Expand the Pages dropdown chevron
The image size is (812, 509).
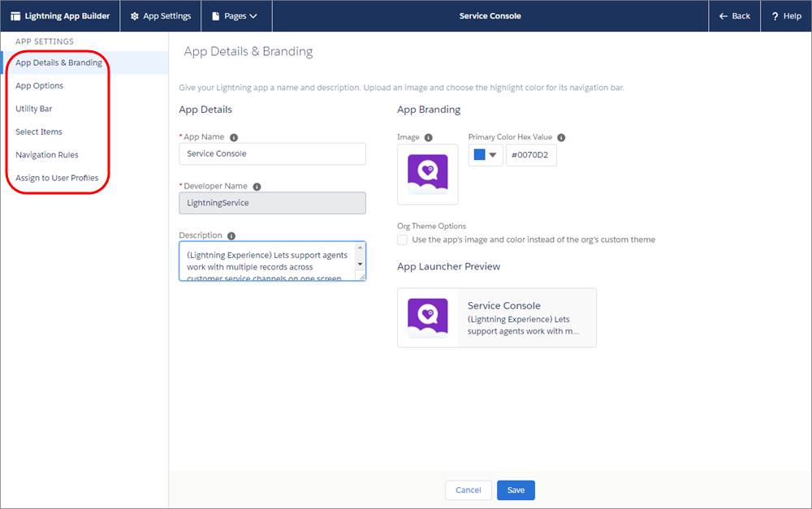click(253, 16)
